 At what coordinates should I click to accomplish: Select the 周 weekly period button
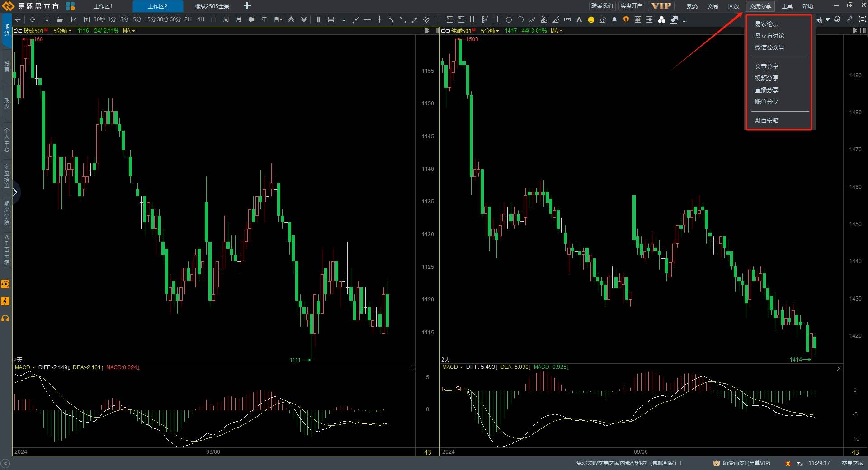tap(226, 19)
